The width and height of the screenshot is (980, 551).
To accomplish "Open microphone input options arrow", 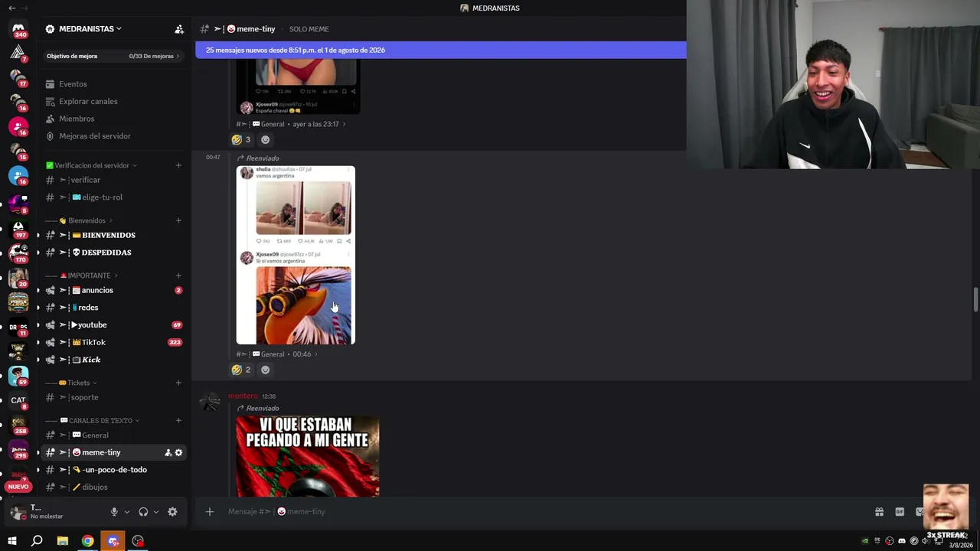I will pos(127,512).
